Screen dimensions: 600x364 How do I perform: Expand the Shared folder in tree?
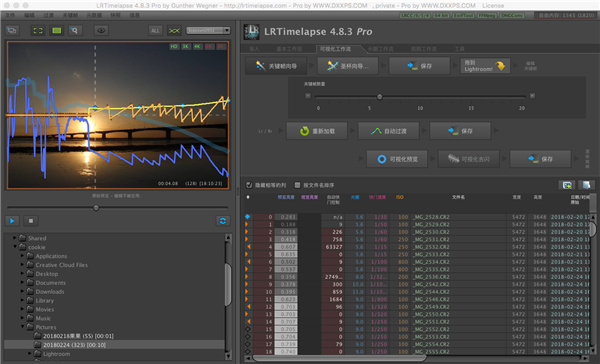15,238
